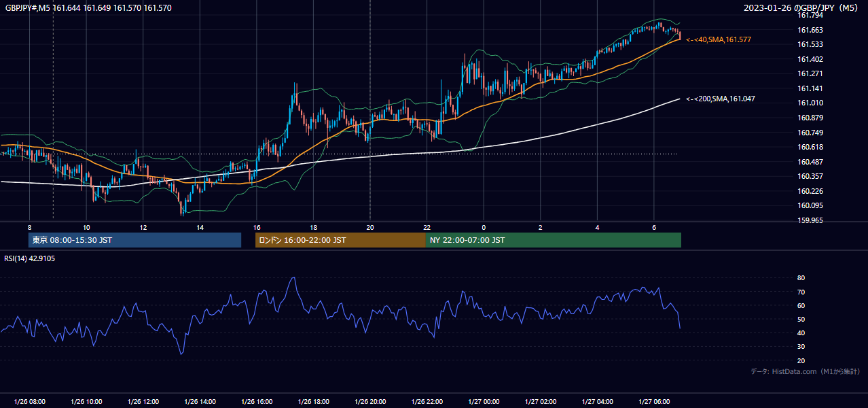Select the NY 22:00-07:00 JST session bar
Image resolution: width=868 pixels, height=408 pixels.
click(x=554, y=240)
